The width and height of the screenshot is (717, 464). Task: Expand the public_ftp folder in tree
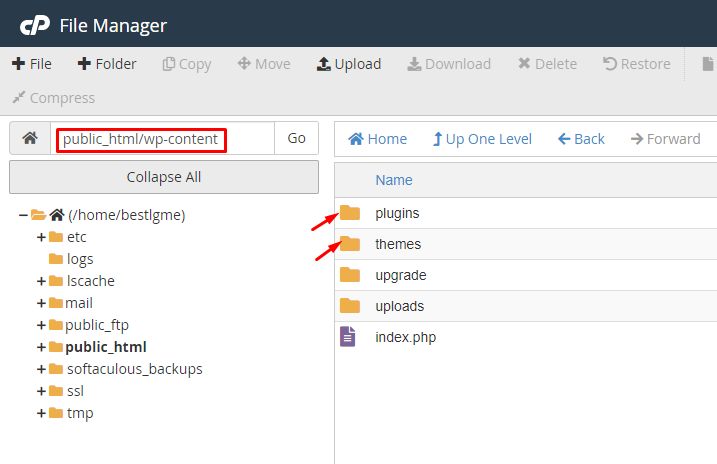41,325
